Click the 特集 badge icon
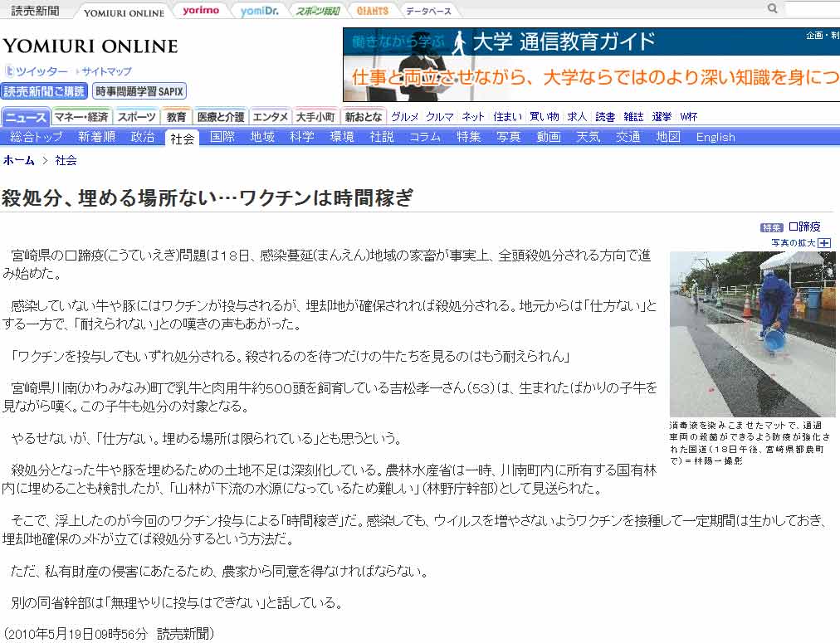Screen dimensions: 840x643 point(771,227)
